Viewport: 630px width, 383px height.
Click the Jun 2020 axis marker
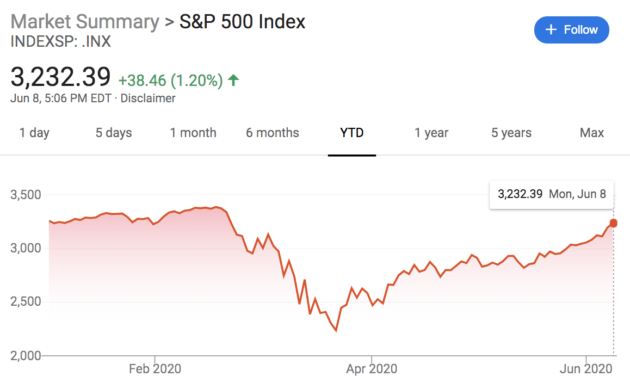586,369
